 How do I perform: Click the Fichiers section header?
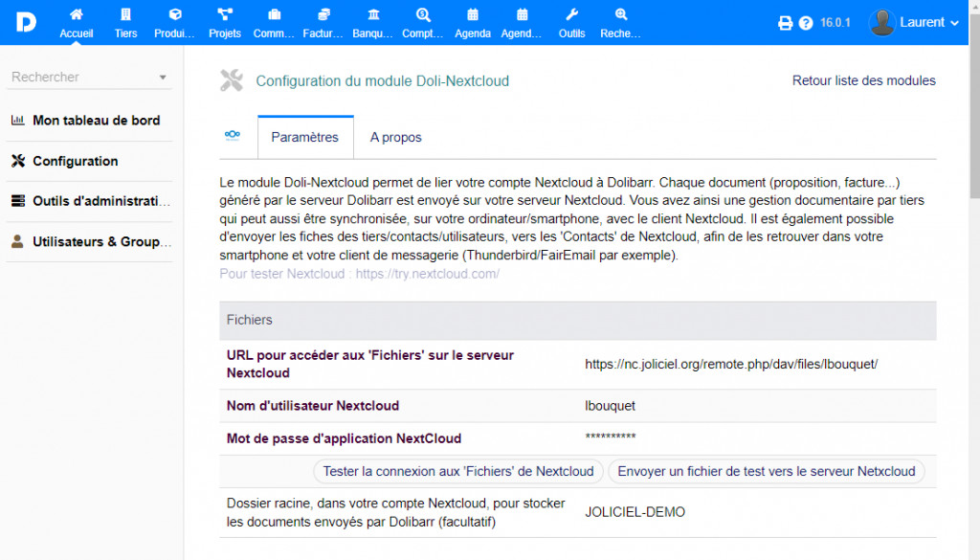point(577,320)
